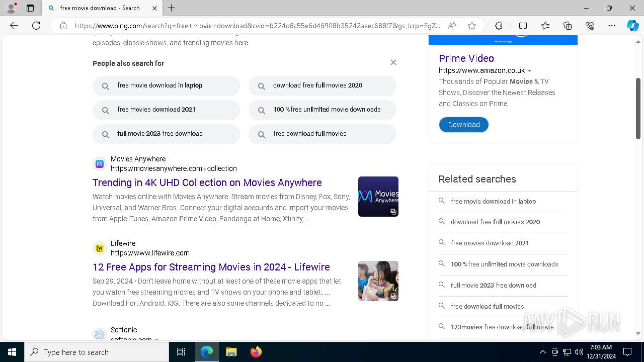
Task: Open the Action Center notifications icon
Action: pos(627,352)
